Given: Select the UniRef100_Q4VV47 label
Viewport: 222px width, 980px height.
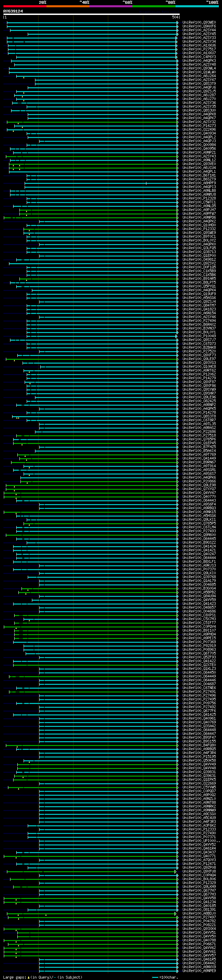Looking at the screenshot, I should [199, 493].
